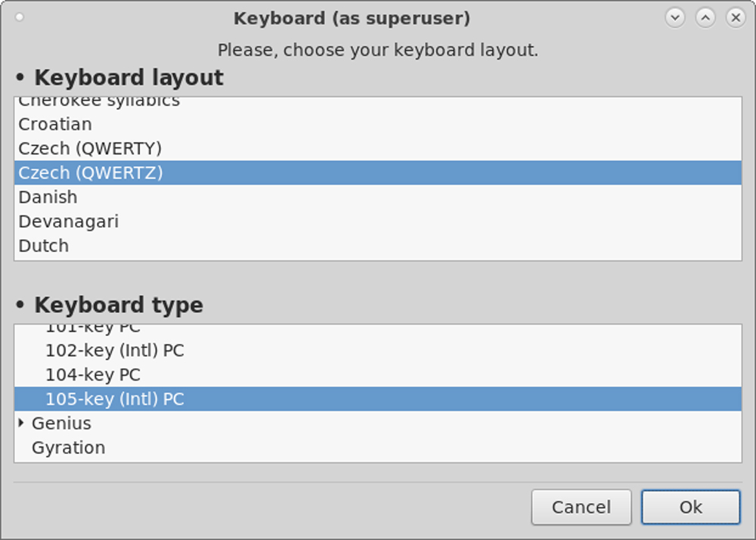This screenshot has width=756, height=540.
Task: Choose Danish keyboard layout
Action: (48, 197)
